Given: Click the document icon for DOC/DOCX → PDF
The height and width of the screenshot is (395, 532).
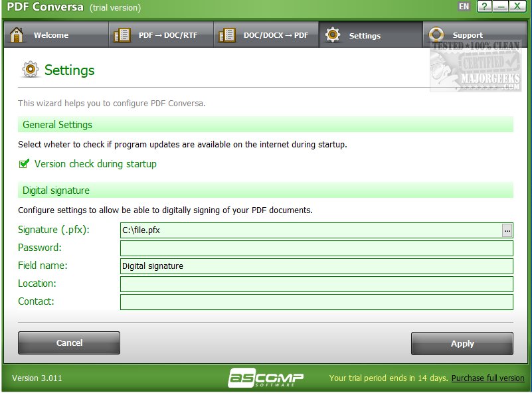Looking at the screenshot, I should tap(227, 35).
